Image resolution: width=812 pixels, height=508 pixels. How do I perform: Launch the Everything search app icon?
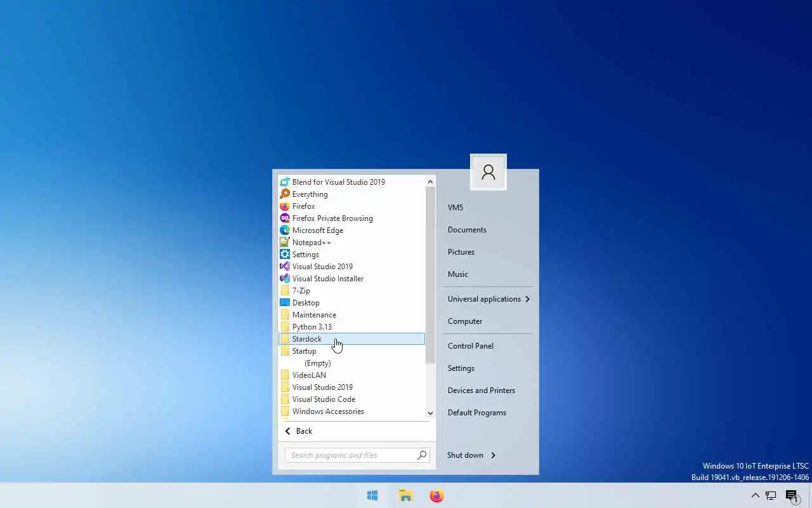[285, 194]
